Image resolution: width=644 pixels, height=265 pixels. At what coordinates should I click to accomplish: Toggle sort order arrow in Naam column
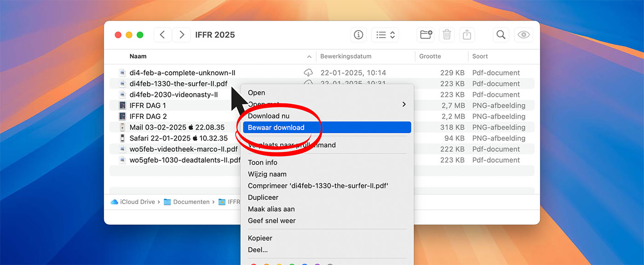click(x=309, y=56)
